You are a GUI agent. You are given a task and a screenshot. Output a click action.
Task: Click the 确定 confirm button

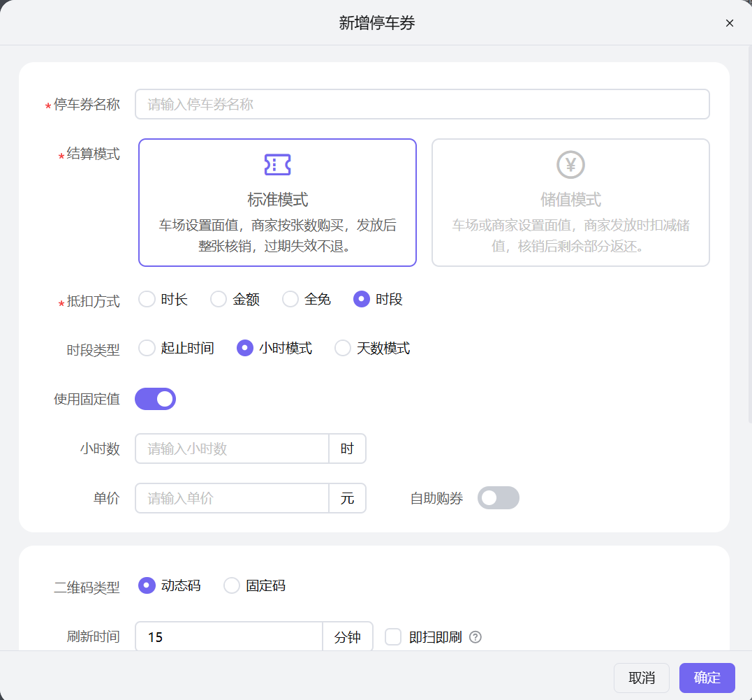[x=707, y=678]
